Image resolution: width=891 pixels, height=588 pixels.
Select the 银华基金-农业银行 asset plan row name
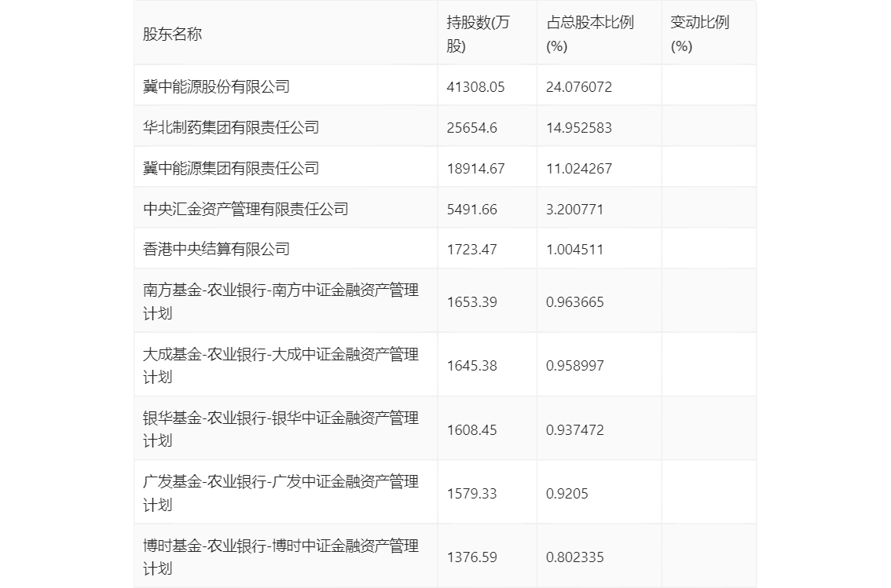pos(280,429)
